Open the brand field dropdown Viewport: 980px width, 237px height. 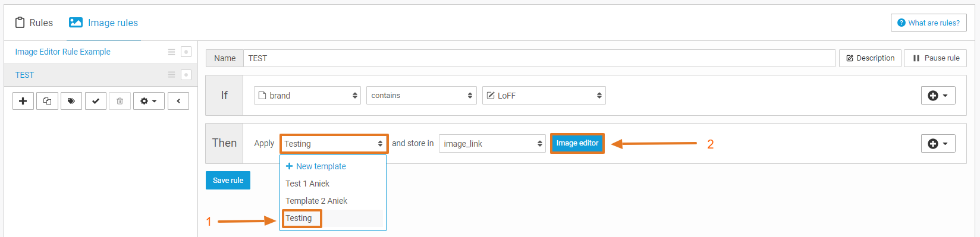click(x=307, y=95)
